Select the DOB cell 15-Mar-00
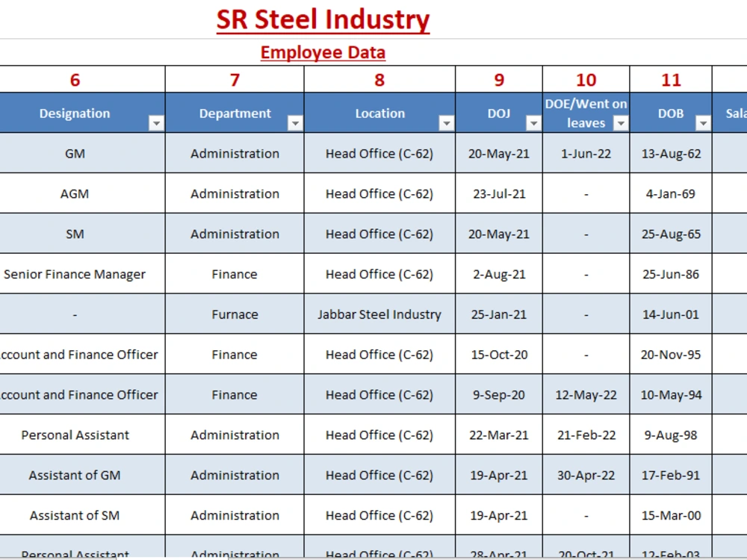747x560 pixels. click(671, 515)
